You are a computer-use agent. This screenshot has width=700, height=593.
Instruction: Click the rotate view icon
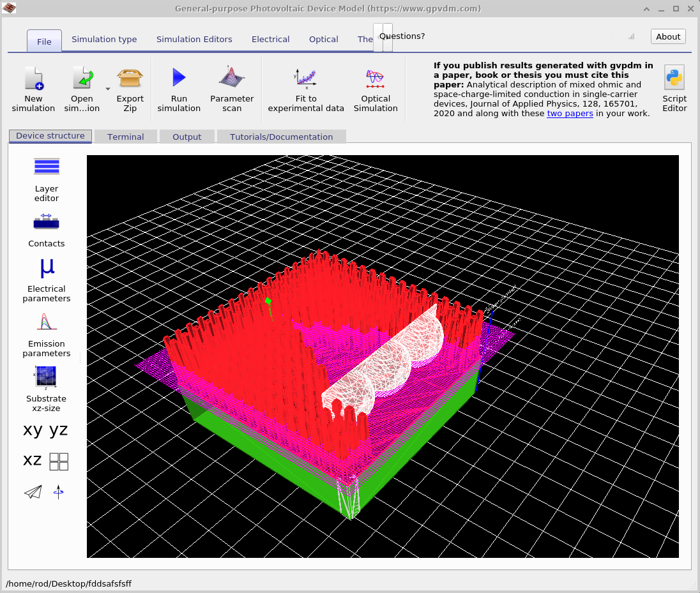(x=58, y=492)
